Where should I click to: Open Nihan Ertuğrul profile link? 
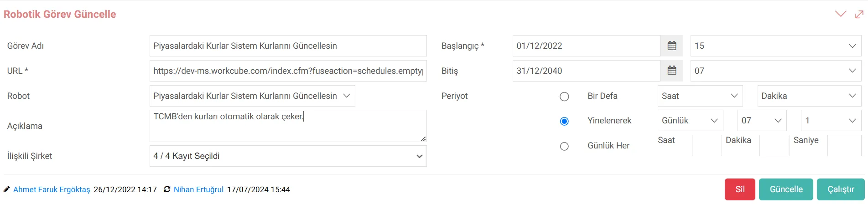coord(198,189)
